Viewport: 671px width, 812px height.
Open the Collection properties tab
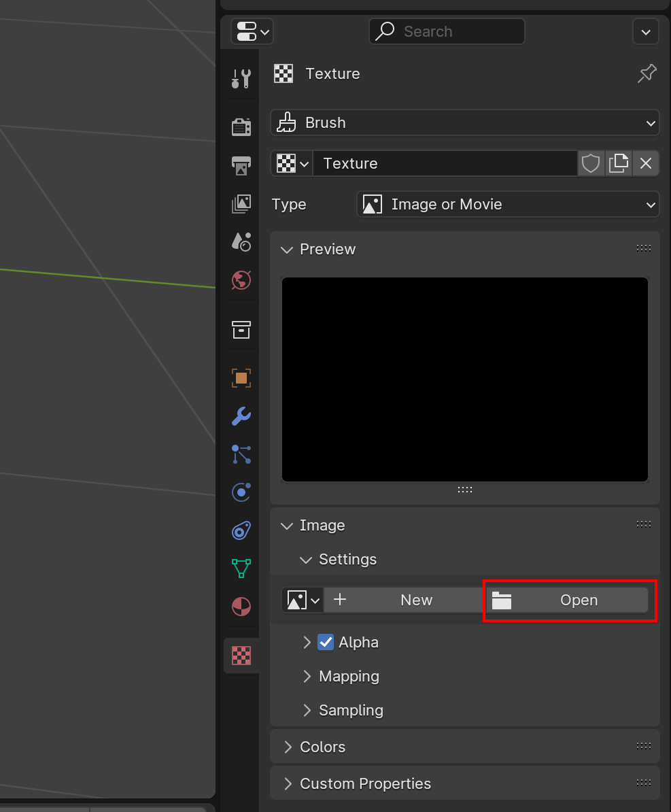pyautogui.click(x=241, y=329)
